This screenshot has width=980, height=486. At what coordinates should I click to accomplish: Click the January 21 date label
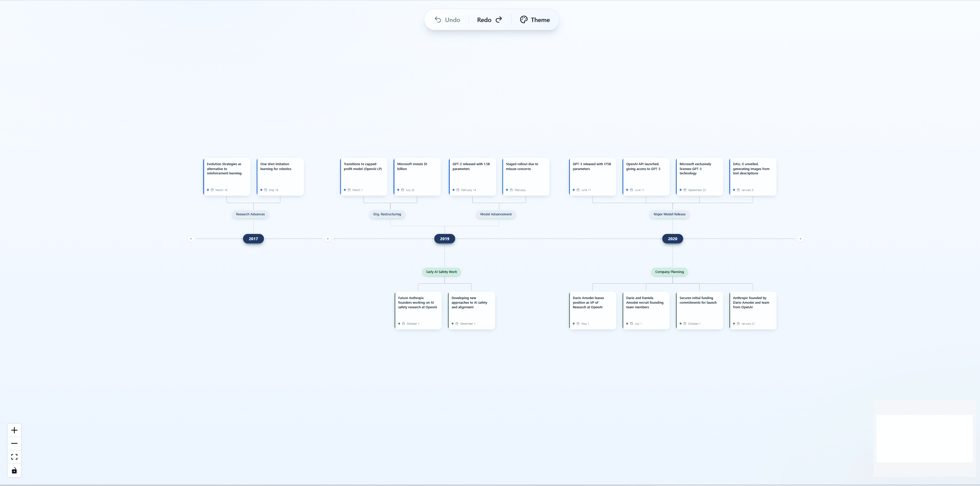(748, 324)
